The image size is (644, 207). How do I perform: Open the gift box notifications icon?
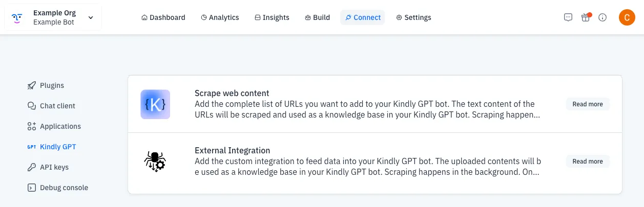coord(586,17)
